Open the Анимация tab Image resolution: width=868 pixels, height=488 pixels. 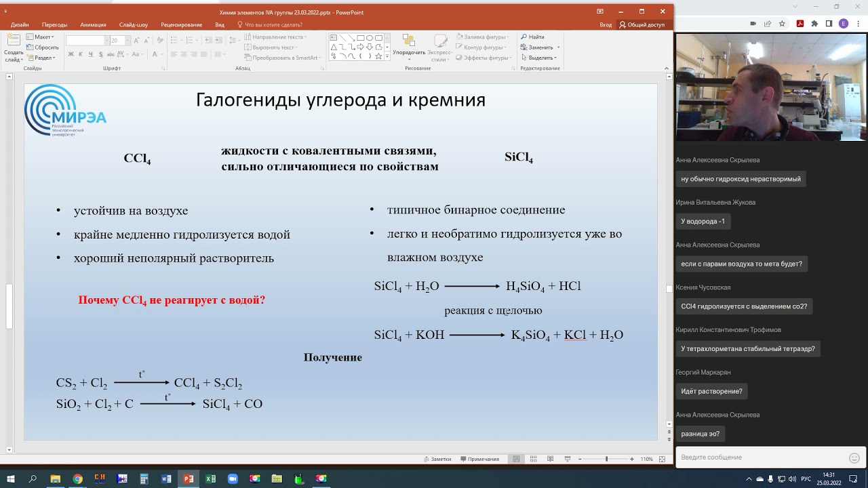pyautogui.click(x=93, y=24)
